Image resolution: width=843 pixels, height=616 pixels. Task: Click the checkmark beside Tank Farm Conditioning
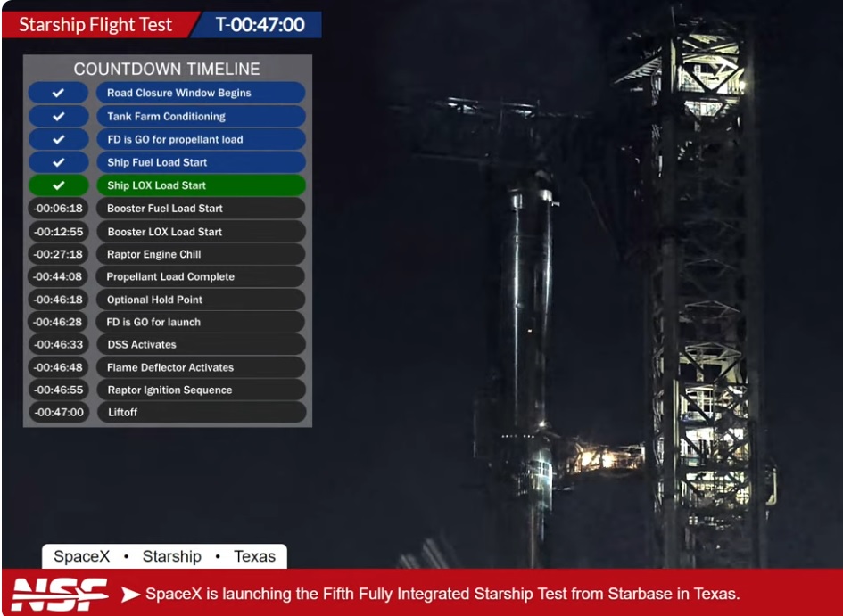(x=58, y=116)
